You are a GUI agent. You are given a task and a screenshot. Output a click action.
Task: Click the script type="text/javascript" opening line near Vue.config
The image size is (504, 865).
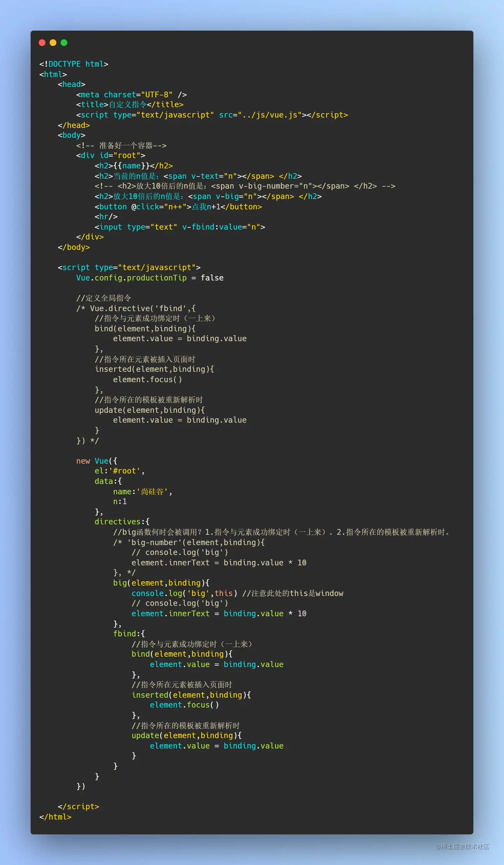pyautogui.click(x=129, y=267)
